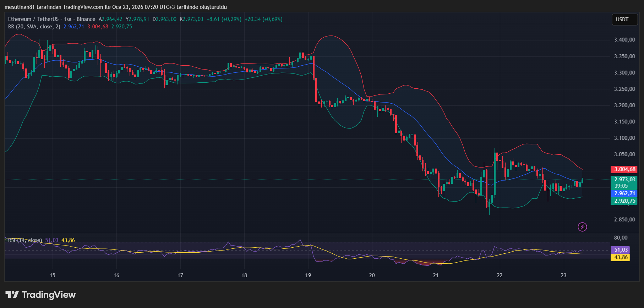Click the purple 51,03 RSI value label
Screen dimensions: 644x308
(x=621, y=250)
